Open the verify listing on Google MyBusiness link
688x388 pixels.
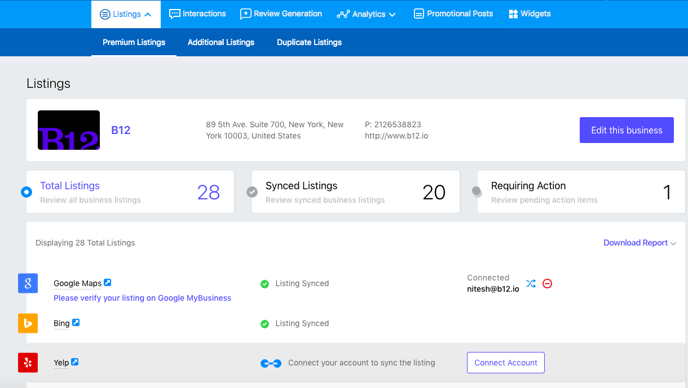(142, 298)
